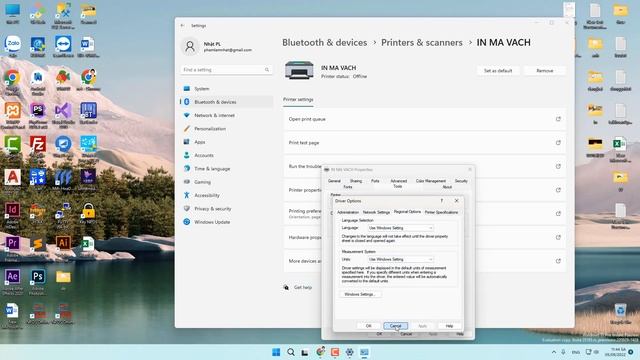Open the PhpStorm desktop shortcut

click(38, 113)
